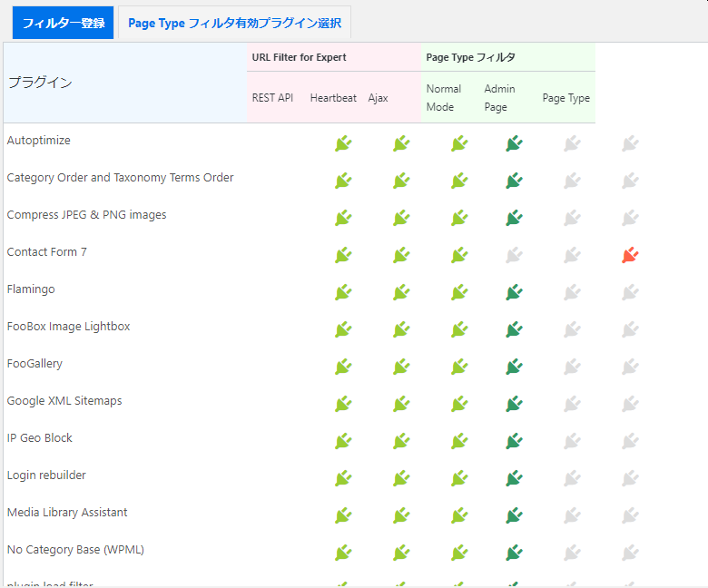Click third light-green plug in Compress JPEG & PNG row

pyautogui.click(x=459, y=218)
